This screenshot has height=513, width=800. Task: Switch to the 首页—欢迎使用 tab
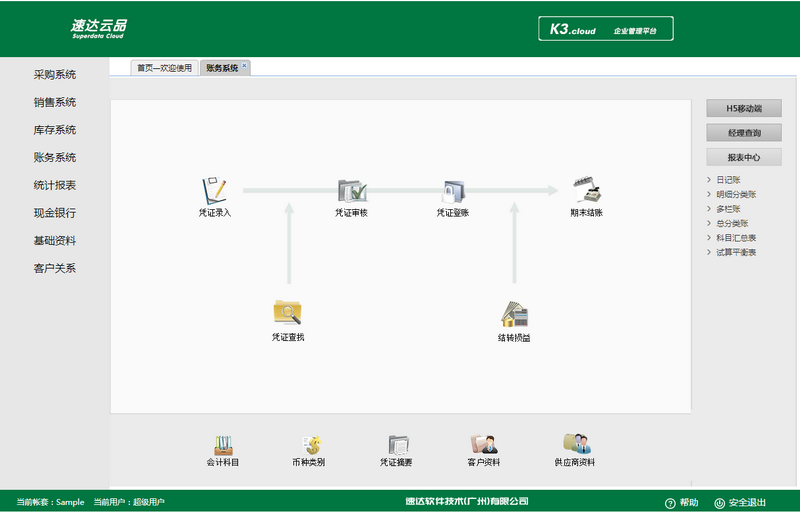coord(164,68)
